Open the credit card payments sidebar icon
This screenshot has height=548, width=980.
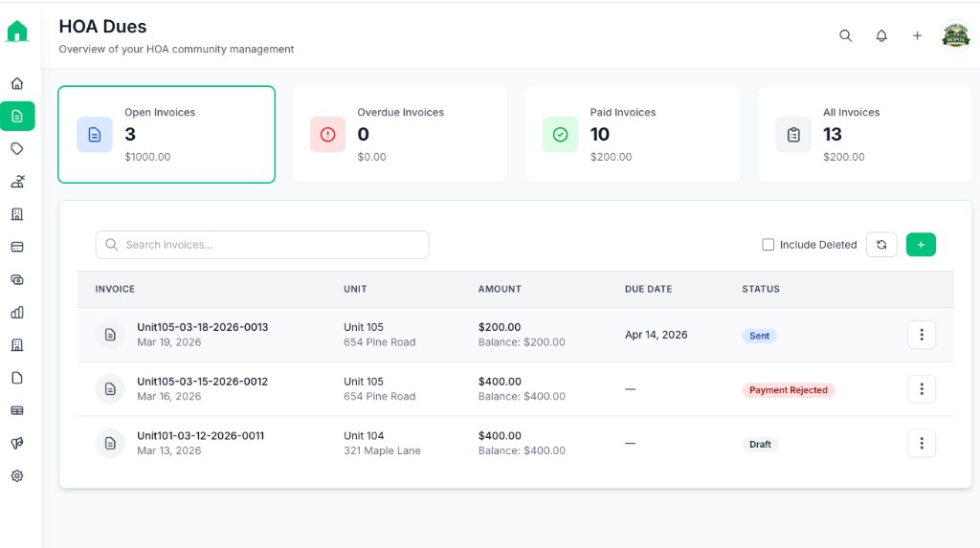[17, 247]
